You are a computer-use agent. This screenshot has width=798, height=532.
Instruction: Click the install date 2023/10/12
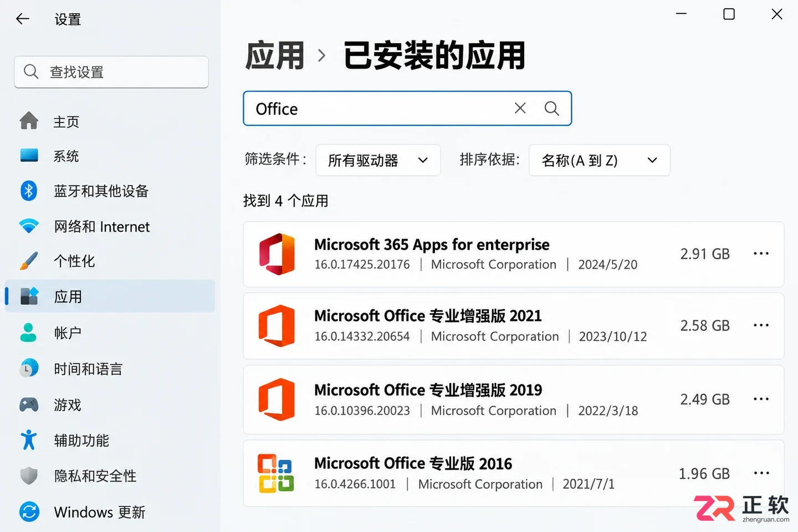point(613,336)
